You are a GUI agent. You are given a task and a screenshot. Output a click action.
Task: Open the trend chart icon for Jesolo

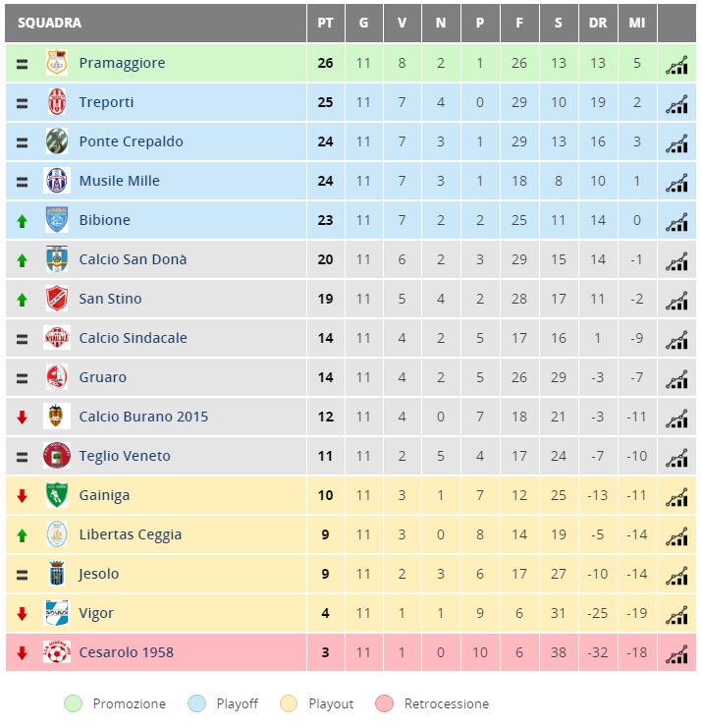click(676, 576)
